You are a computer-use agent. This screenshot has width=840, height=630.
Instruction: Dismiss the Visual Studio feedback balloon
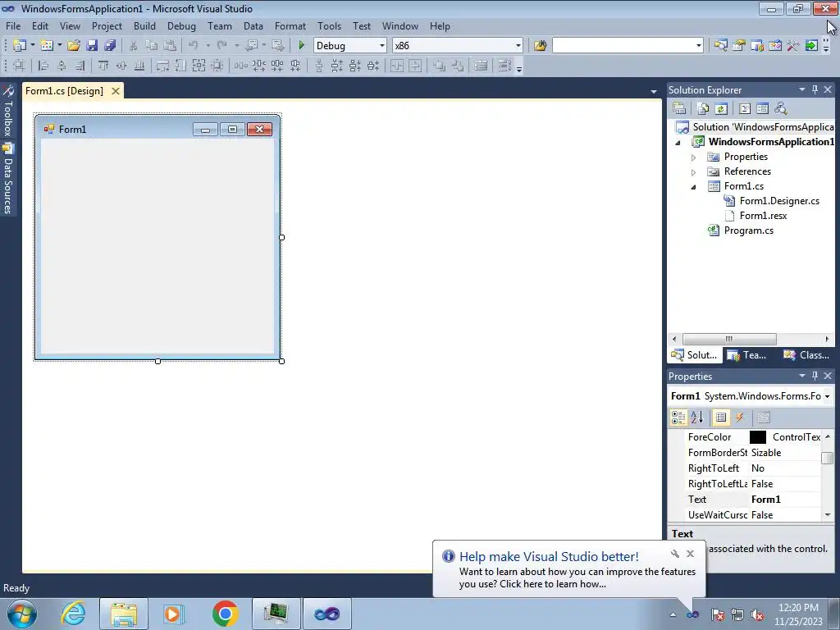[x=690, y=554]
